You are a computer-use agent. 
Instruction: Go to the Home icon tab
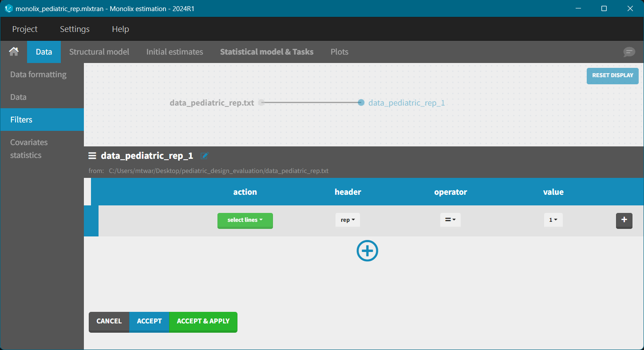(14, 52)
